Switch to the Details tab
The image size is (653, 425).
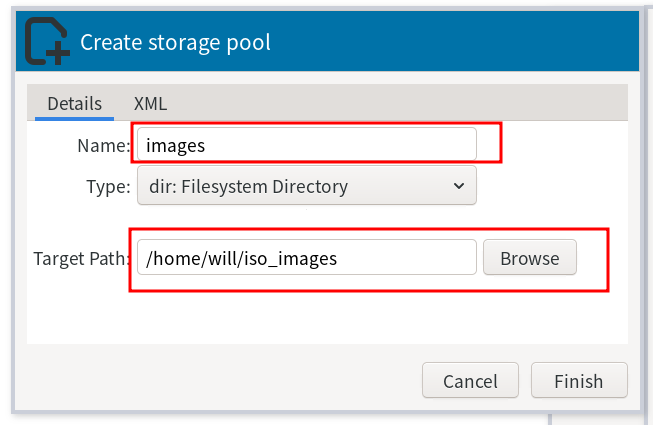click(x=74, y=103)
